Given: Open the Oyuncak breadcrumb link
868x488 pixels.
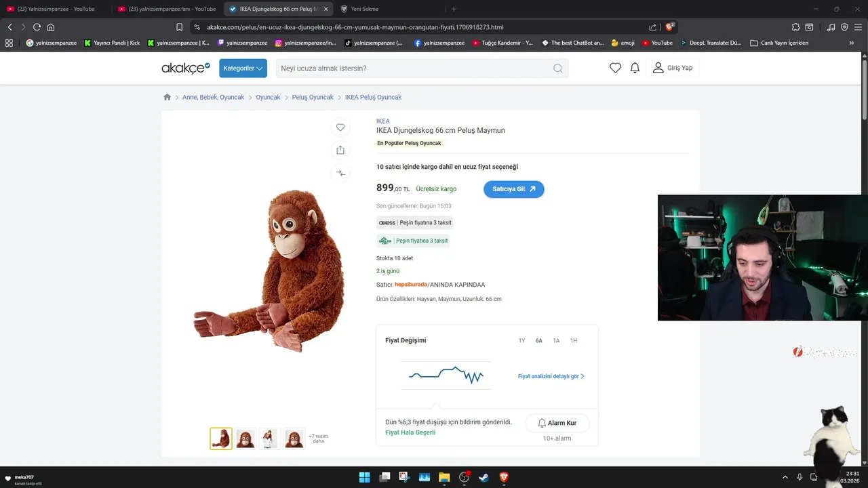Looking at the screenshot, I should point(268,97).
